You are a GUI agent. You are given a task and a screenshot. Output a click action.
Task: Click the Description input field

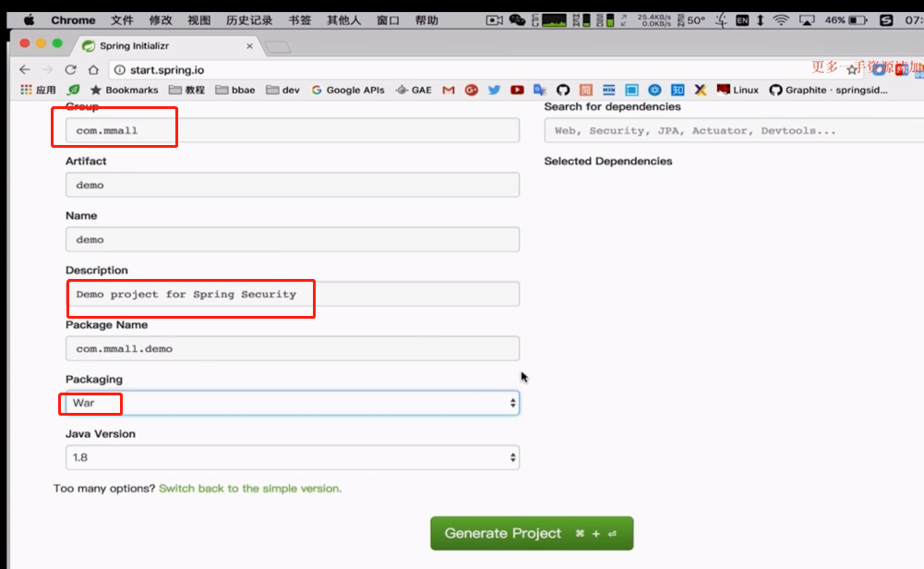[293, 294]
